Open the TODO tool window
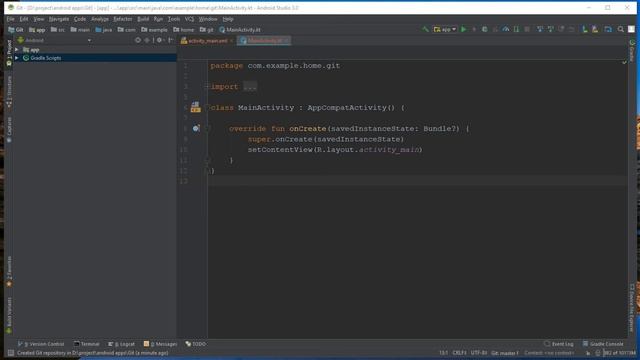The image size is (640, 360). point(196,344)
